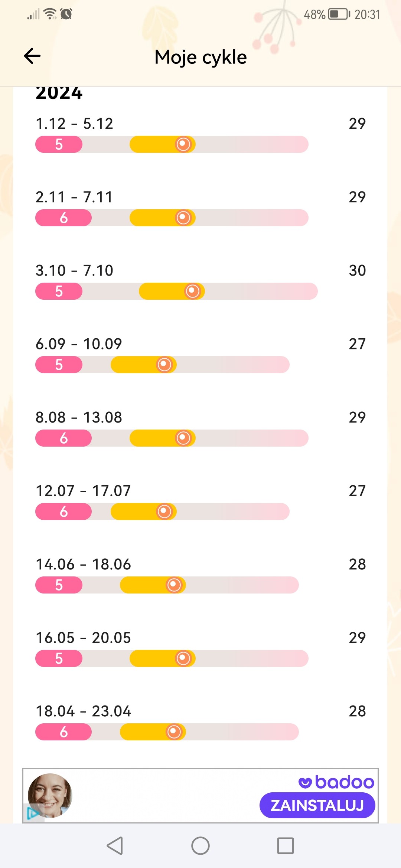Tap ovulation marker in 6.09 - 10.09 cycle
The width and height of the screenshot is (401, 868).
(x=164, y=365)
